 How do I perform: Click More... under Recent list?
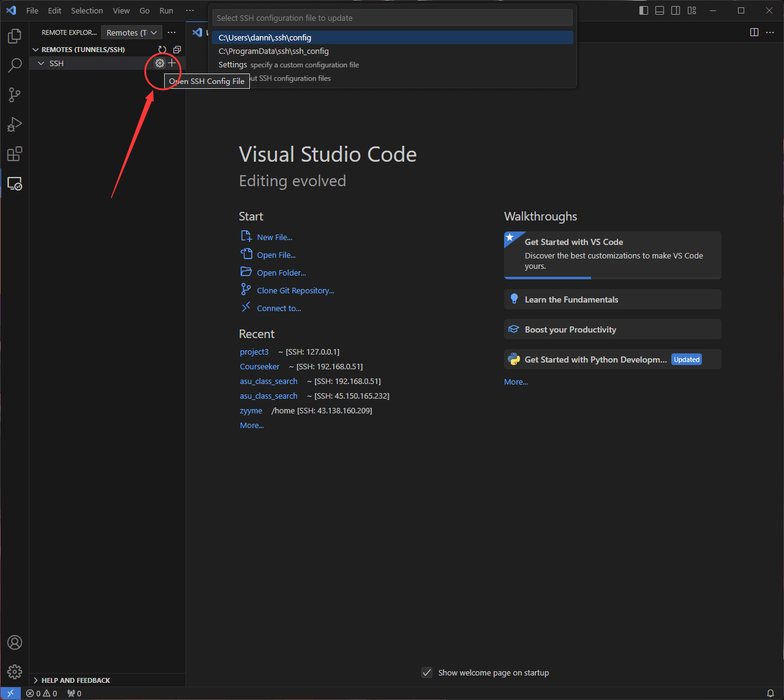point(252,425)
